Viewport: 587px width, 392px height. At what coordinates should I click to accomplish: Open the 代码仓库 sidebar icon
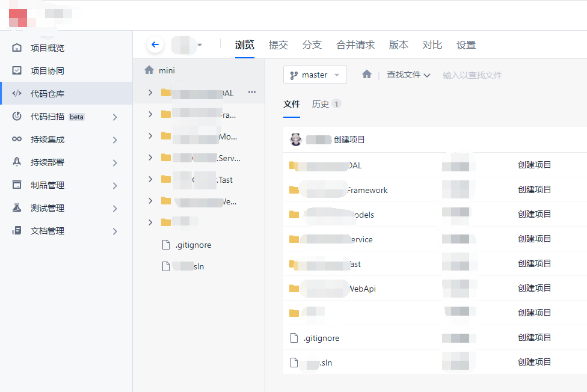17,94
